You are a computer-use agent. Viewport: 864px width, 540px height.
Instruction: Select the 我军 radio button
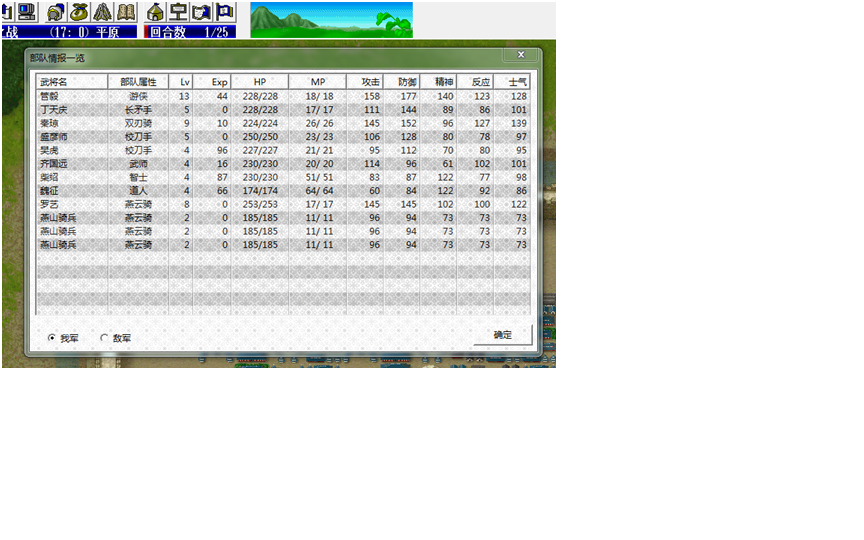(52, 338)
